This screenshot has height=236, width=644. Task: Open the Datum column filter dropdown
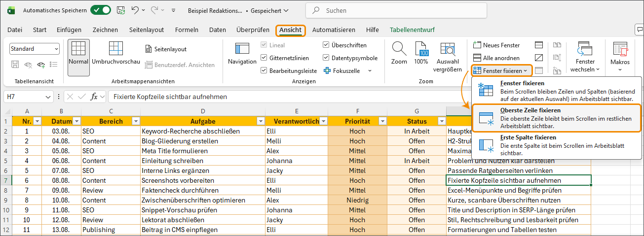click(x=76, y=121)
